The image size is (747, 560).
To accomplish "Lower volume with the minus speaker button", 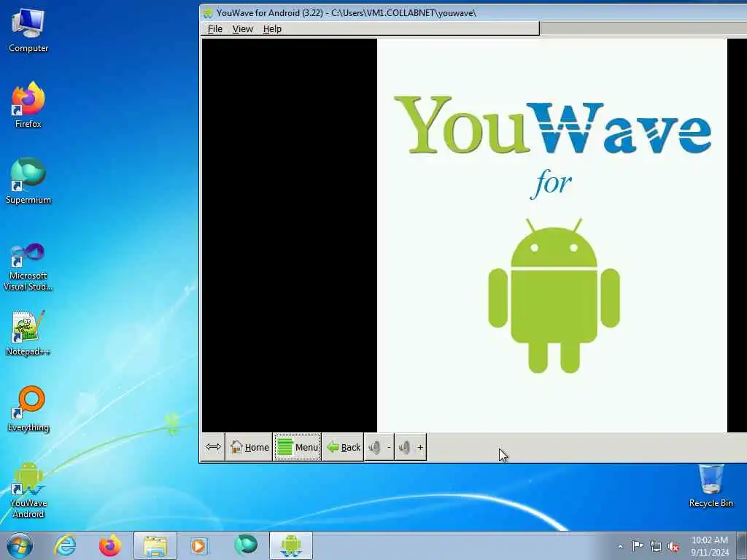I will click(x=379, y=447).
